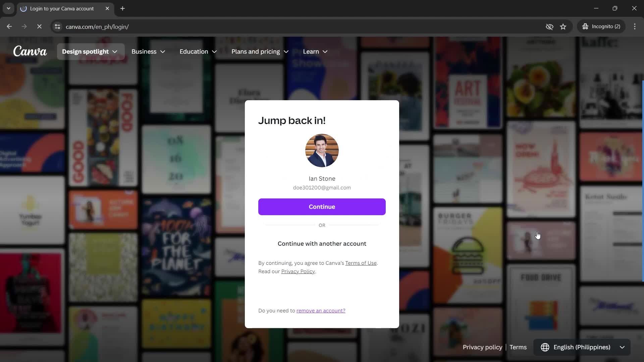644x362 pixels.
Task: Open the Plans and pricing menu
Action: tap(260, 52)
